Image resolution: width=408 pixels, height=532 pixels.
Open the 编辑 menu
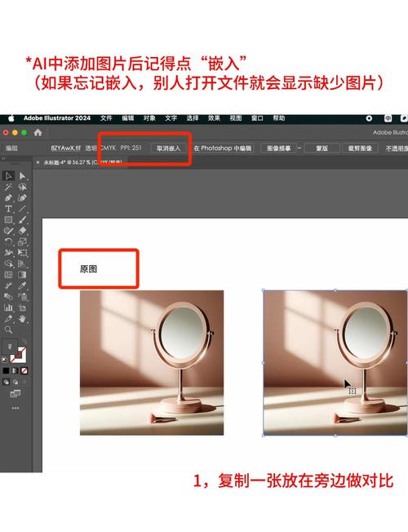tap(128, 118)
